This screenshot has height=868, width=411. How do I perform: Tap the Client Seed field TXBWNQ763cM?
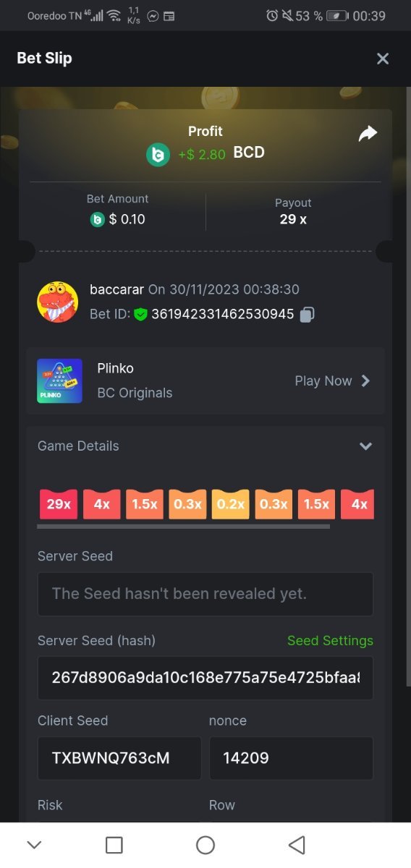click(119, 758)
